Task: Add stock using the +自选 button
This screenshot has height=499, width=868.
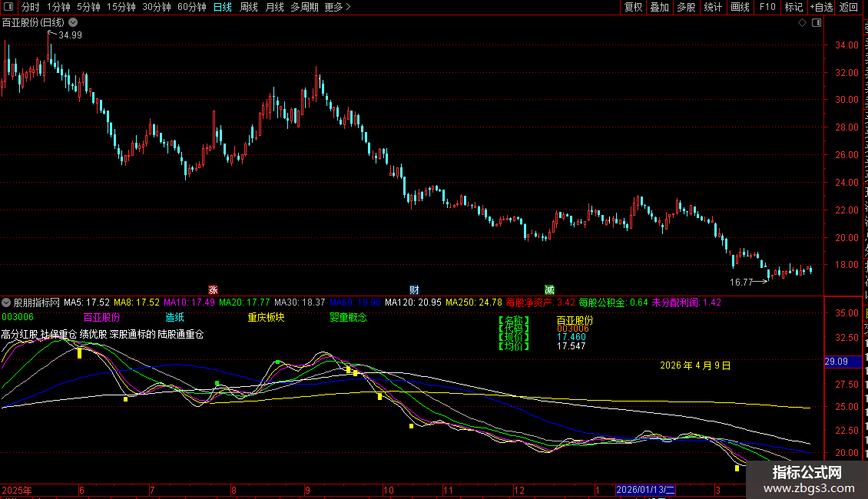Action: [x=821, y=7]
